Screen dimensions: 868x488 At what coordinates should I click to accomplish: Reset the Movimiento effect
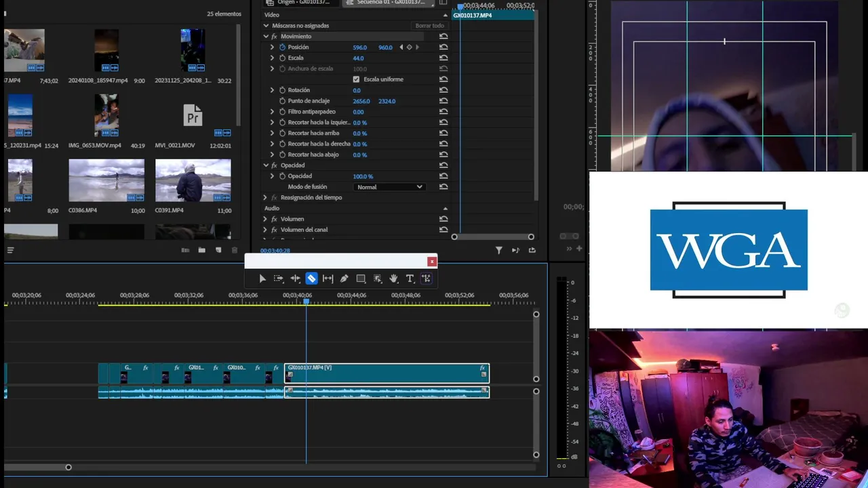pyautogui.click(x=443, y=37)
